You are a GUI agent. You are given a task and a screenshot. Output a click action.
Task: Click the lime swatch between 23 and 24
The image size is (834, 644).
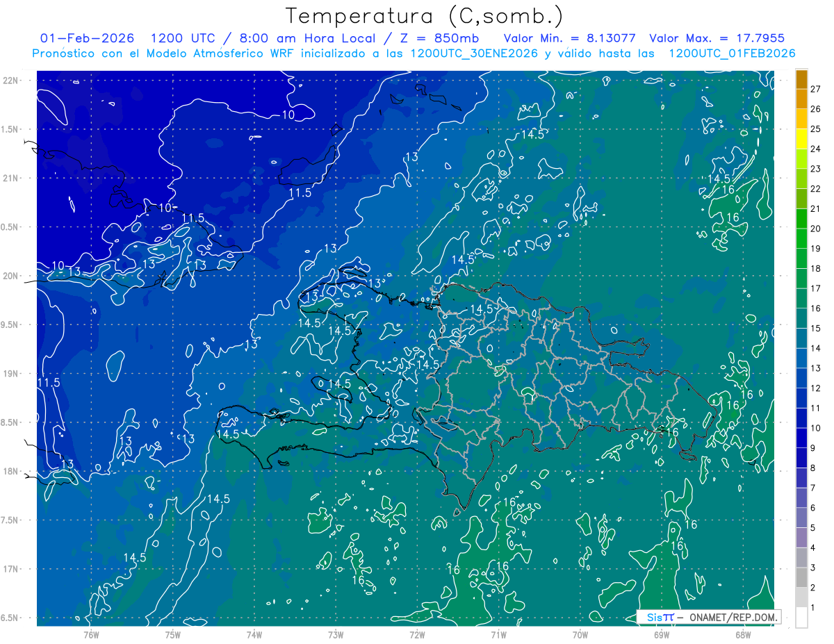[x=801, y=158]
